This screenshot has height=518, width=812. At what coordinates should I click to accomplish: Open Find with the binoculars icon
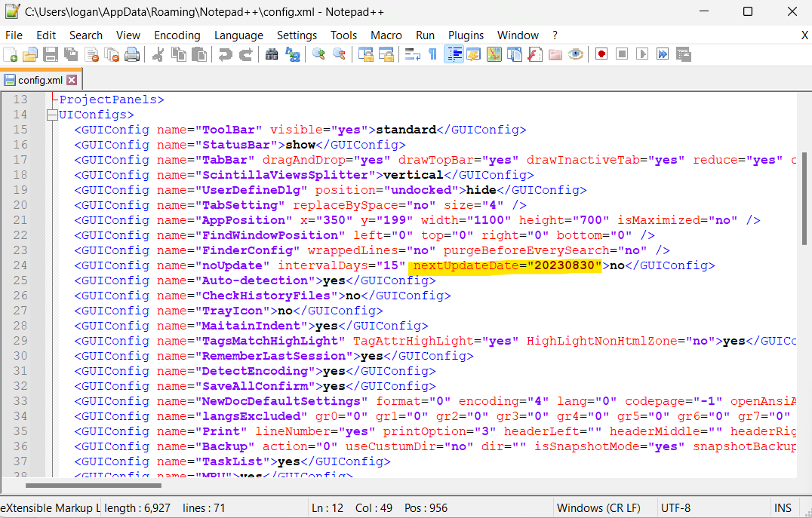[272, 54]
